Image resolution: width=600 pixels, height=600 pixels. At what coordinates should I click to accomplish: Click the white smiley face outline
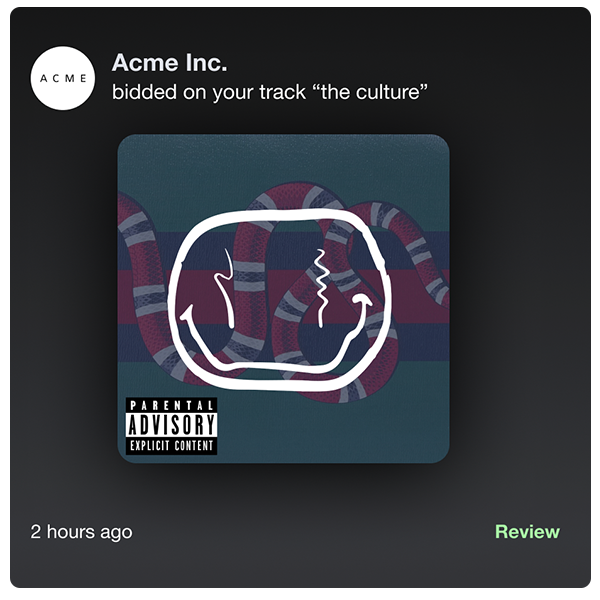click(279, 300)
